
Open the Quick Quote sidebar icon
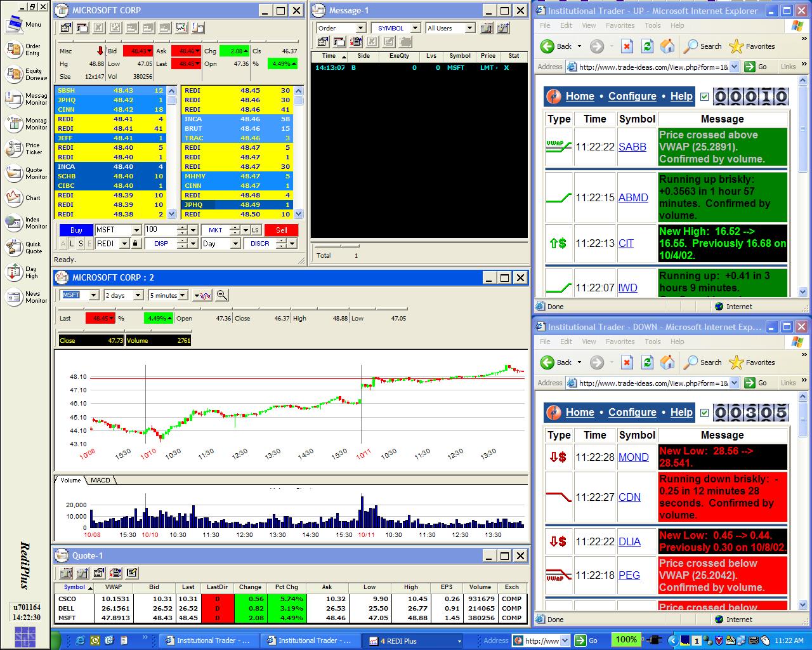tap(14, 248)
